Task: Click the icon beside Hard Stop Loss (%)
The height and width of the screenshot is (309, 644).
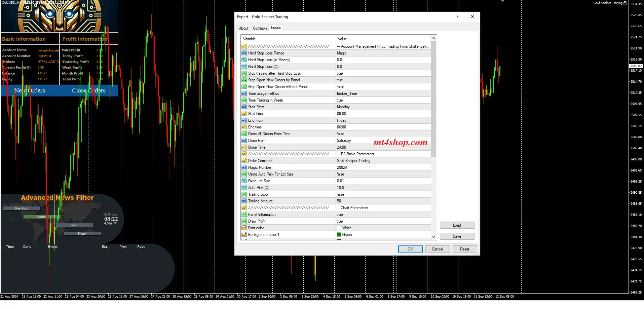Action: [244, 67]
